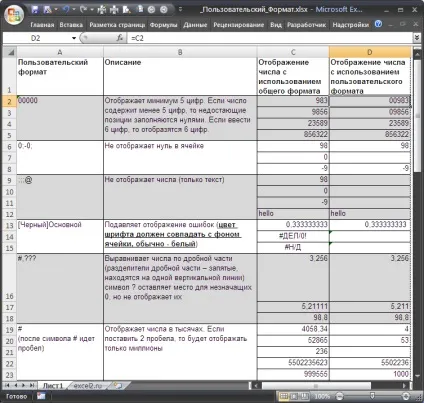Click into the formula bar showing =C2

270,38
